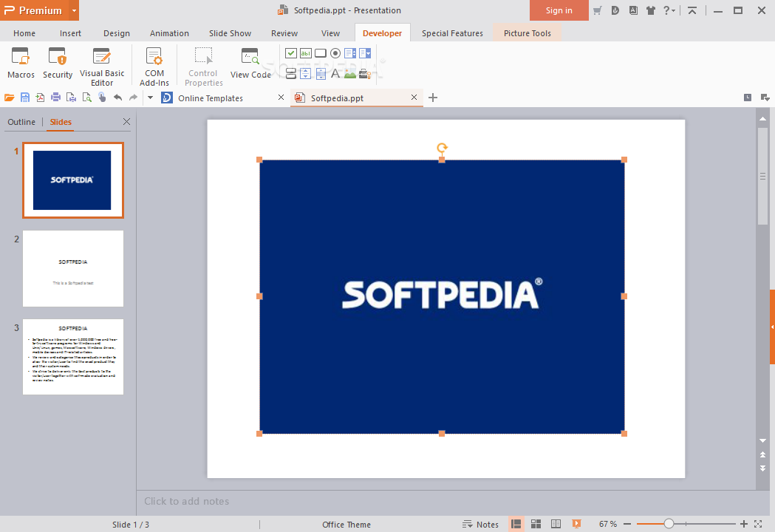Click the image rotation handle
Screen dimensions: 775x532
(442, 147)
